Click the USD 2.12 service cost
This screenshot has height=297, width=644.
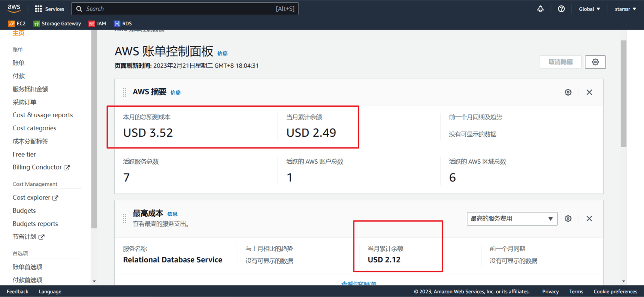click(384, 260)
